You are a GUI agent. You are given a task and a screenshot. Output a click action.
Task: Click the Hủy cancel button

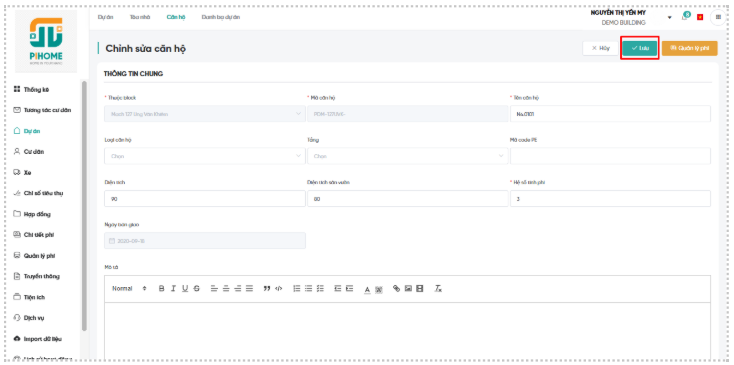coord(601,48)
